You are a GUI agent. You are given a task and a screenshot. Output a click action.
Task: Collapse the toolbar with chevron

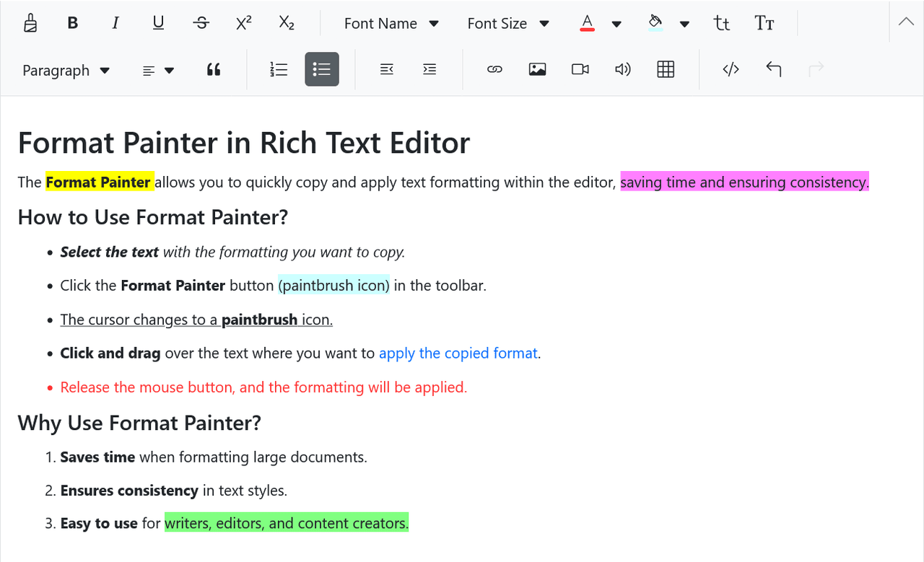click(906, 22)
